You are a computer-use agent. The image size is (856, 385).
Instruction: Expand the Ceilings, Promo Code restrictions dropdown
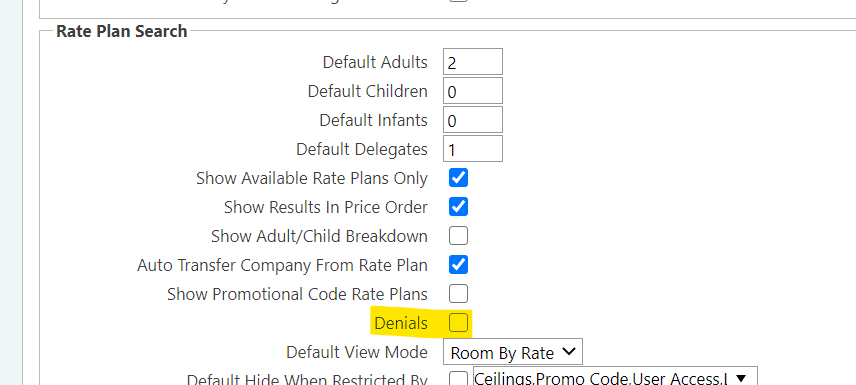pos(615,378)
